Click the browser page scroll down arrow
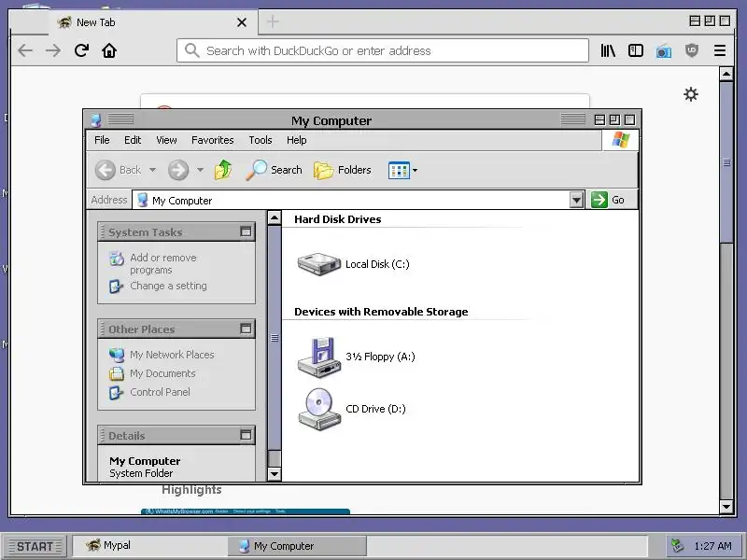Image resolution: width=747 pixels, height=560 pixels. [726, 507]
